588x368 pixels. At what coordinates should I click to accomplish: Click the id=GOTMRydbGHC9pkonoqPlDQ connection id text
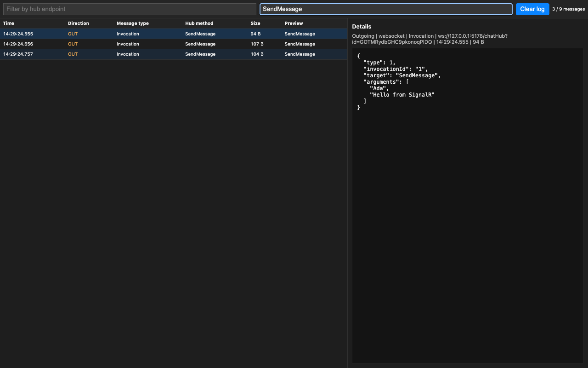pyautogui.click(x=392, y=42)
